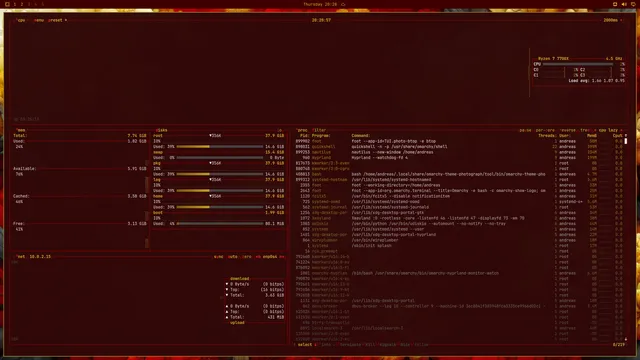640x360 pixels.
Task: Open the volume speaker icon in top bar
Action: pos(624,4)
